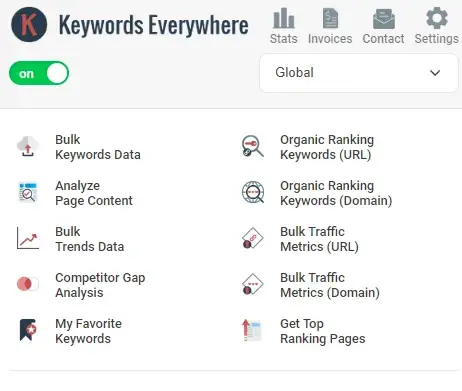Click the Get Top Ranking Pages icon

tap(252, 330)
